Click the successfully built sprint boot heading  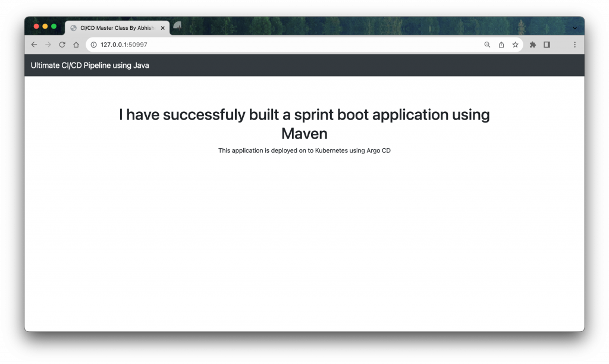[304, 124]
